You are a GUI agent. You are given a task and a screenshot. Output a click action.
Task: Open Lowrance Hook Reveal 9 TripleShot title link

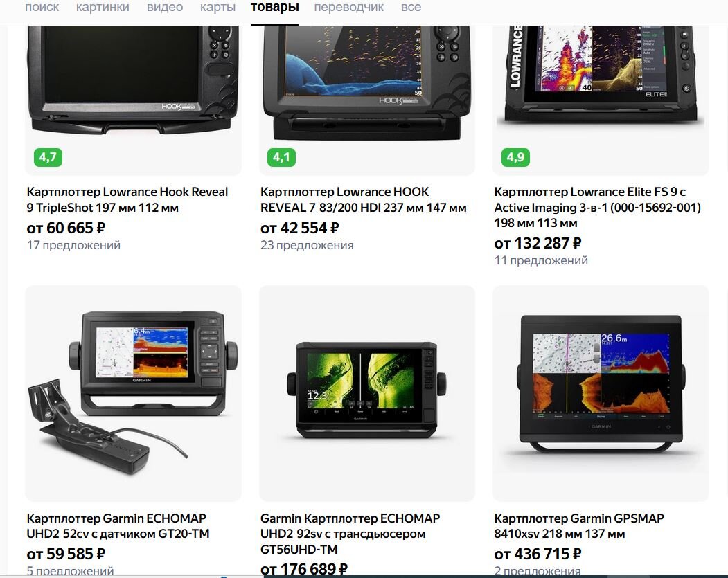pyautogui.click(x=127, y=199)
